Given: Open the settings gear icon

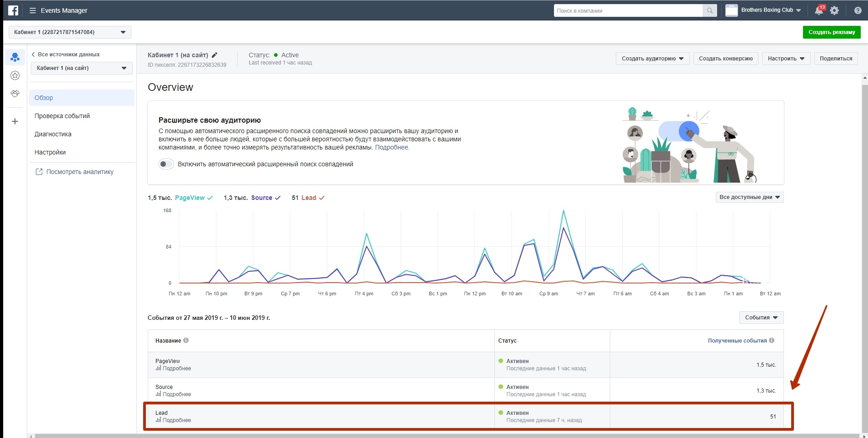Looking at the screenshot, I should [834, 10].
